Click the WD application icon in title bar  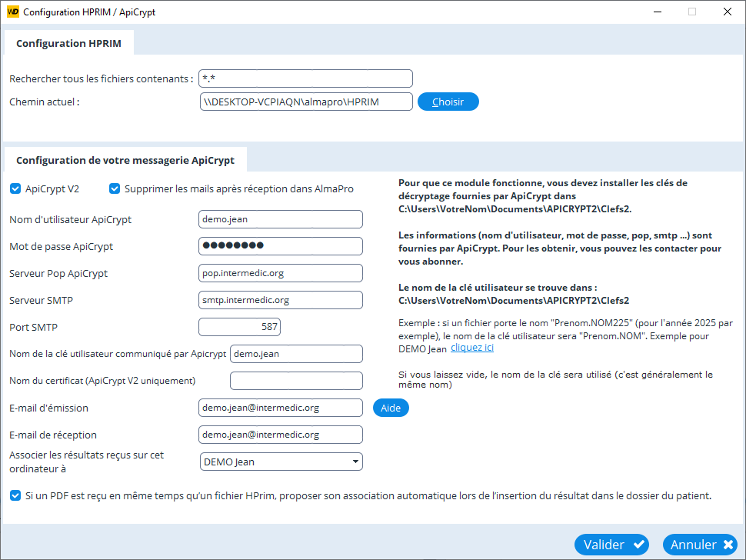pyautogui.click(x=12, y=12)
